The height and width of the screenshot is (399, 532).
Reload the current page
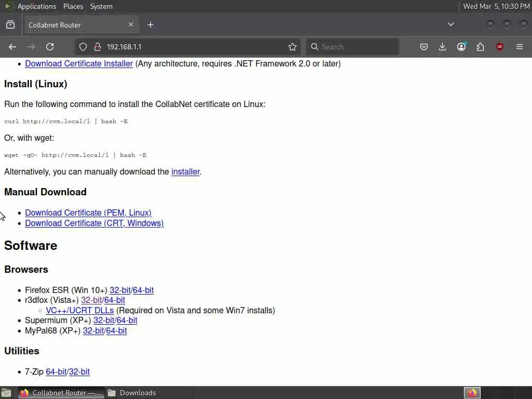coord(50,47)
